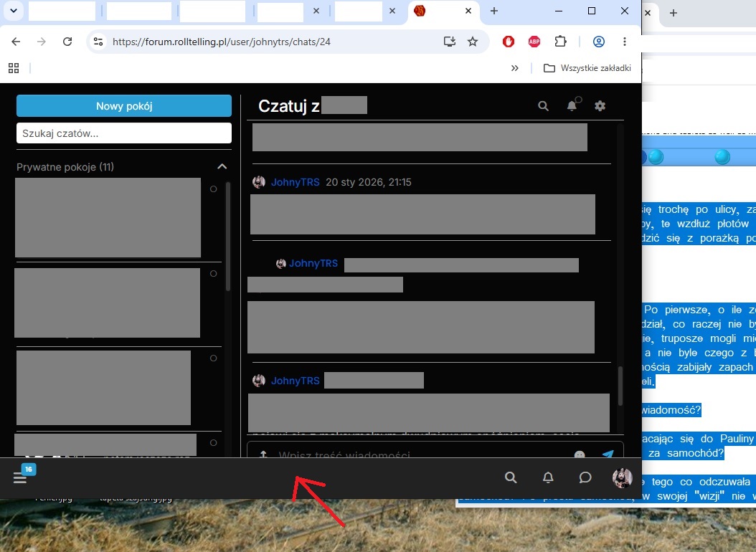Open search in the bottom forum bar
This screenshot has width=756, height=552.
pos(511,477)
